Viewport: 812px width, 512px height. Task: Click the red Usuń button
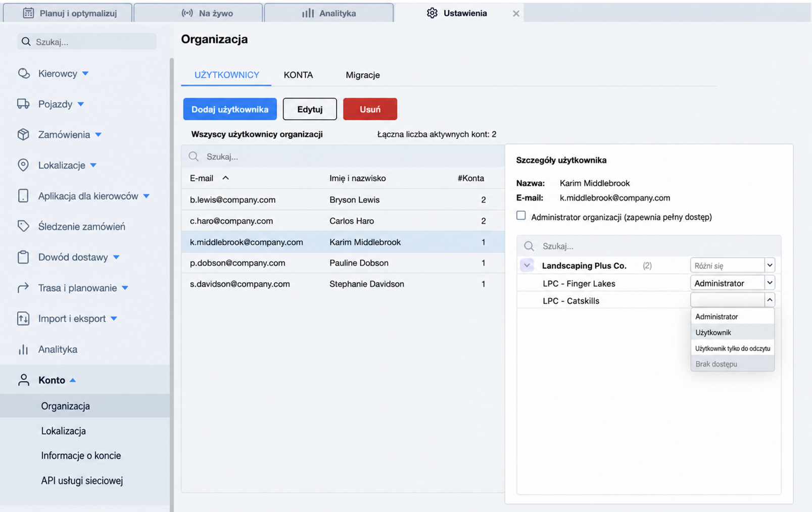point(370,109)
